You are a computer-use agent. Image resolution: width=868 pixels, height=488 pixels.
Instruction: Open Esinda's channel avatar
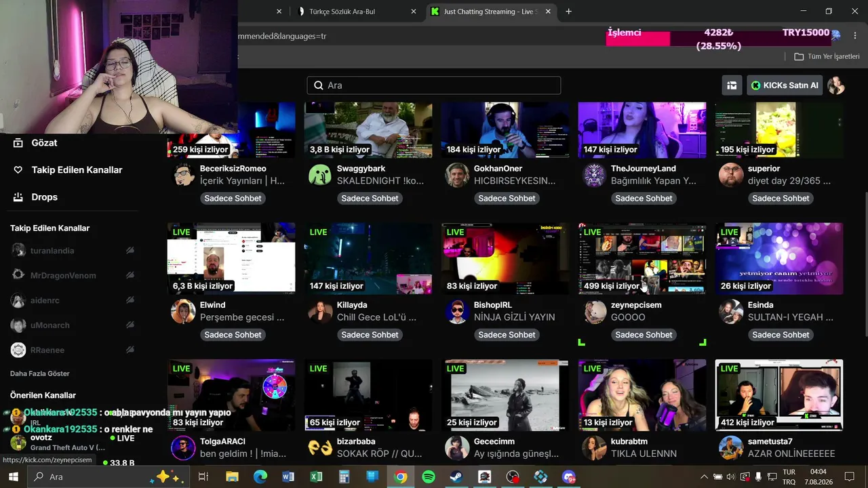pyautogui.click(x=731, y=312)
